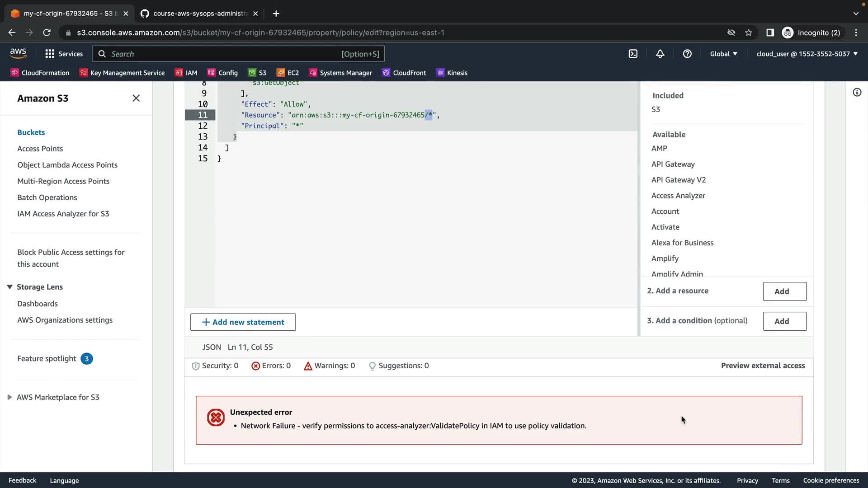
Task: Bookmark the page with the star icon
Action: [749, 33]
